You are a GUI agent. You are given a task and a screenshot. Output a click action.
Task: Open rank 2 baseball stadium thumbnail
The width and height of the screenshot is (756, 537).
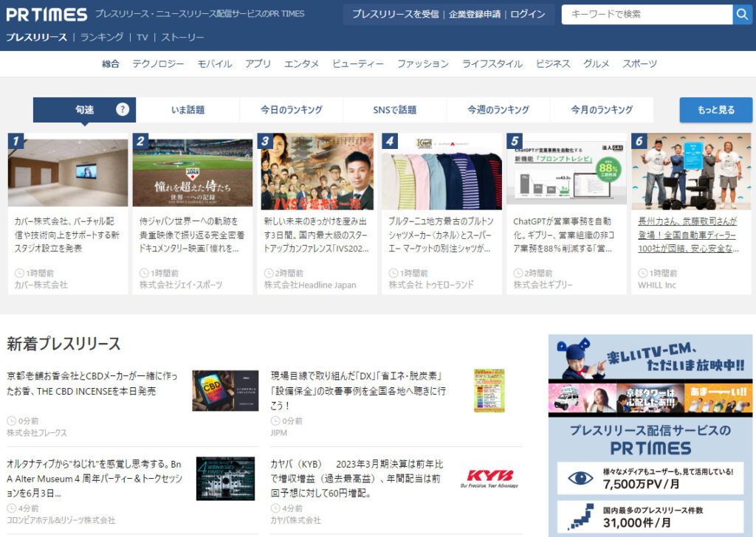pyautogui.click(x=193, y=172)
